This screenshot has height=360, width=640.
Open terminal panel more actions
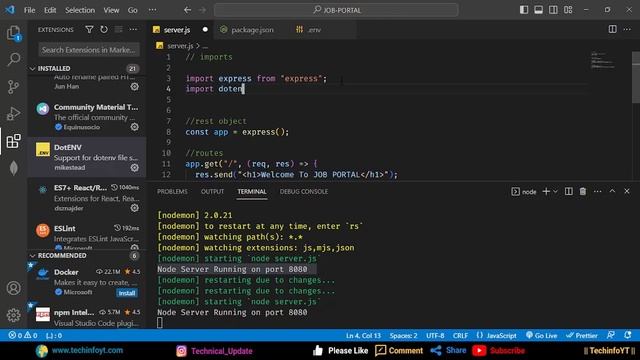coord(598,191)
